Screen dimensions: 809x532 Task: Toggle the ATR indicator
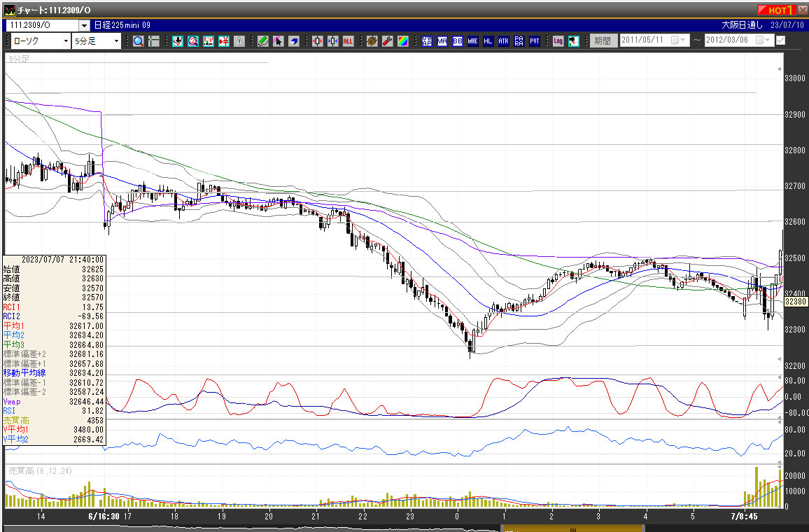[x=504, y=41]
